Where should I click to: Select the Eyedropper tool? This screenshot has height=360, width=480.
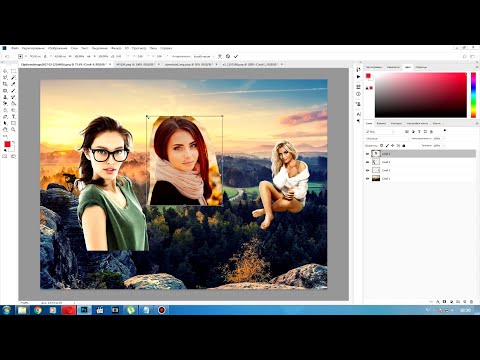13,84
